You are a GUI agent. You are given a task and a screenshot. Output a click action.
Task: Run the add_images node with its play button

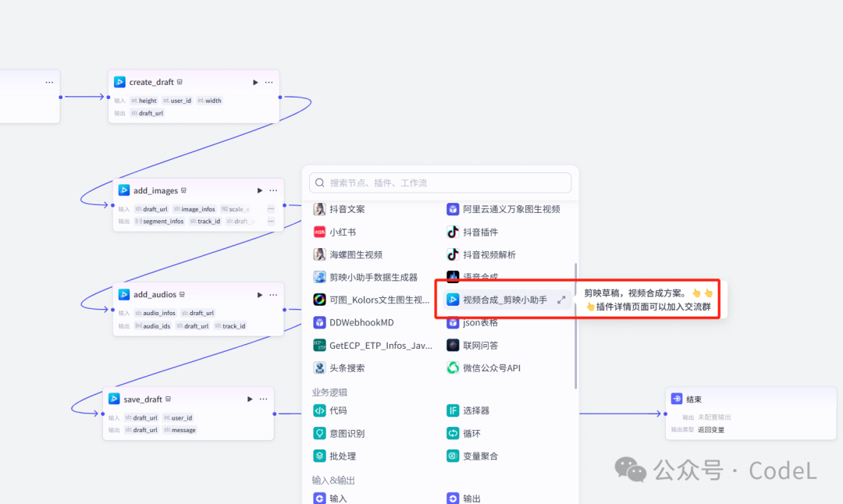pyautogui.click(x=260, y=190)
